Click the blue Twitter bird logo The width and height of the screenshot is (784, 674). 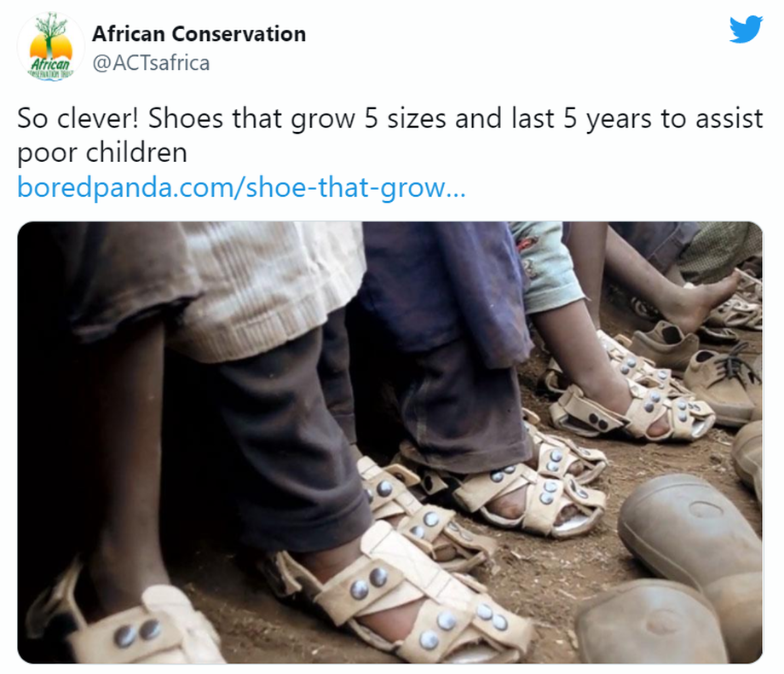[x=746, y=30]
